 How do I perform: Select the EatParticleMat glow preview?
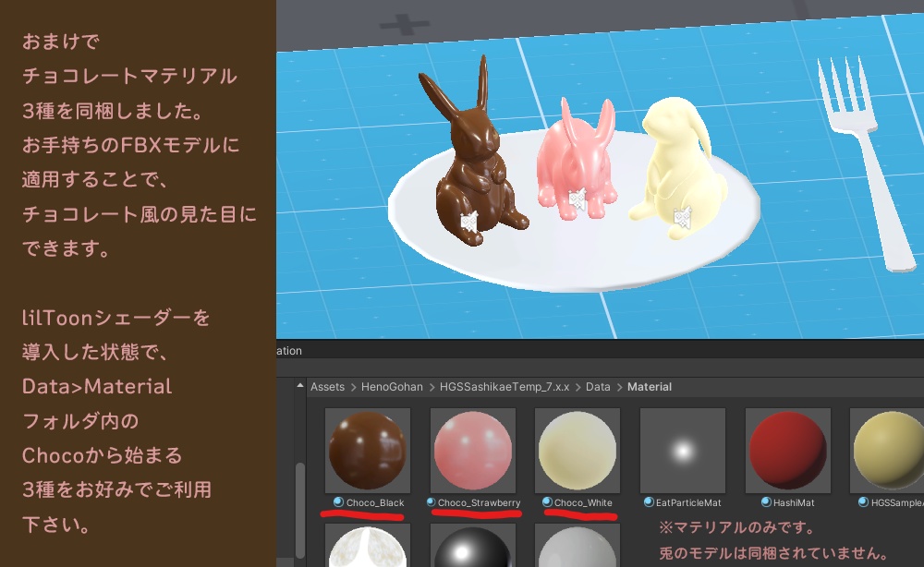[x=684, y=451]
